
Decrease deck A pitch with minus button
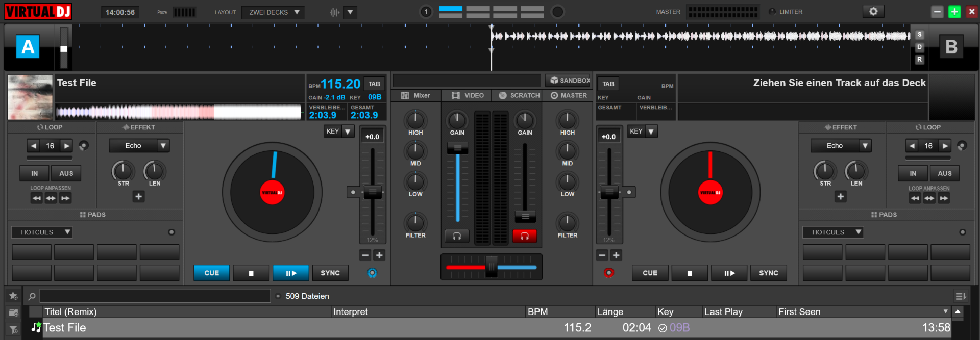(365, 255)
